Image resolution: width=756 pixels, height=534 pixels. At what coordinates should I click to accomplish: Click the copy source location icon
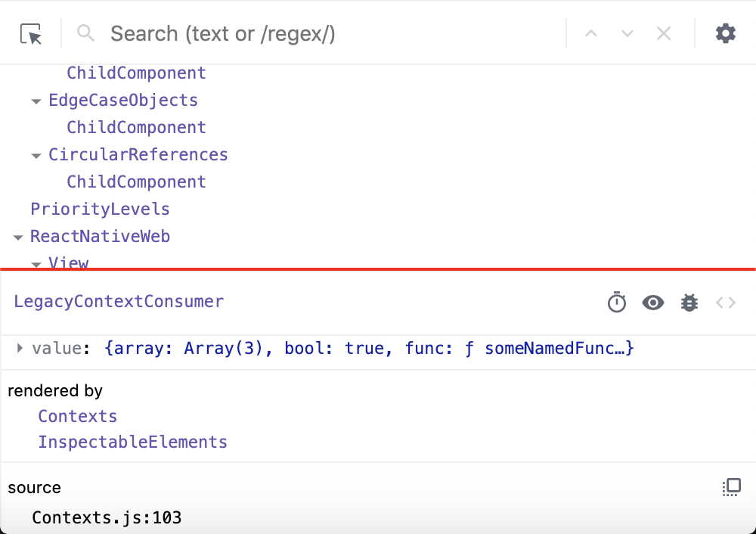tap(731, 487)
